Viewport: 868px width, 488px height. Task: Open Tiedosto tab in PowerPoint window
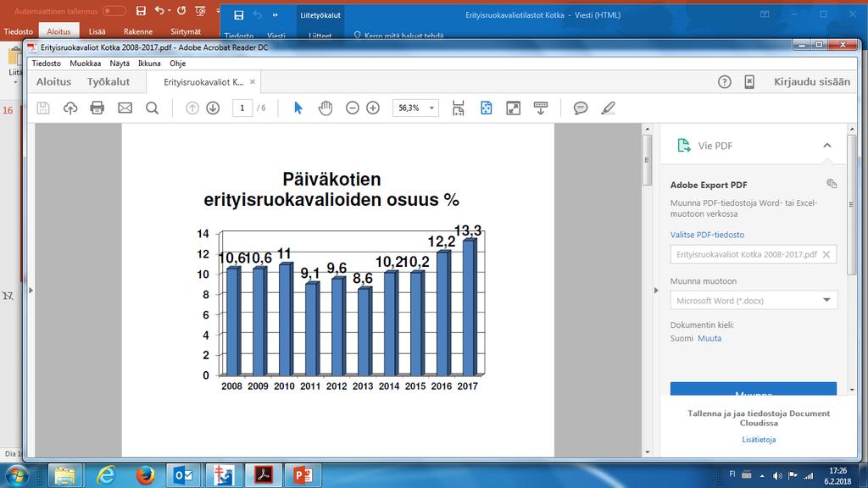[x=19, y=31]
